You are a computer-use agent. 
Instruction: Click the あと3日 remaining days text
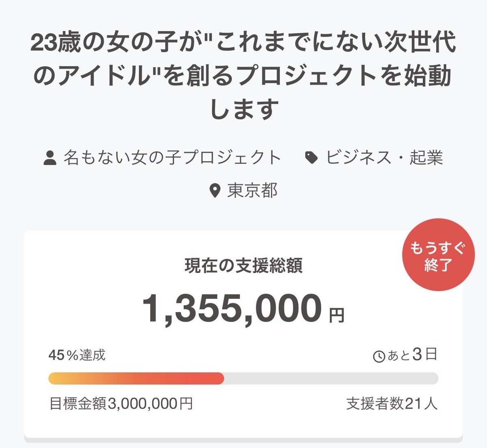coord(412,355)
